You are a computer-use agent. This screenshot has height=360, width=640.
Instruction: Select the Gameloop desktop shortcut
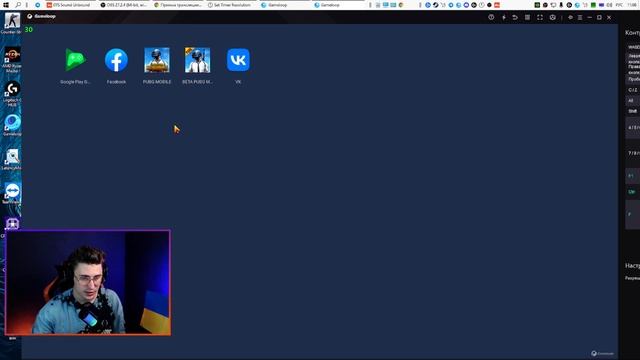(x=12, y=125)
